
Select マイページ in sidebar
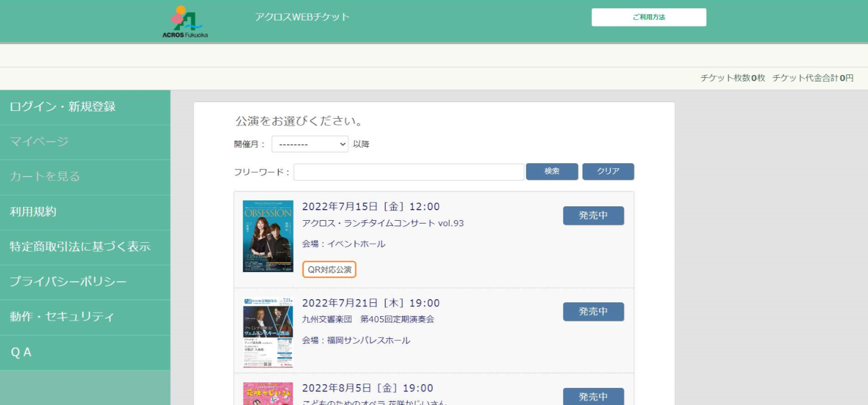pos(85,142)
